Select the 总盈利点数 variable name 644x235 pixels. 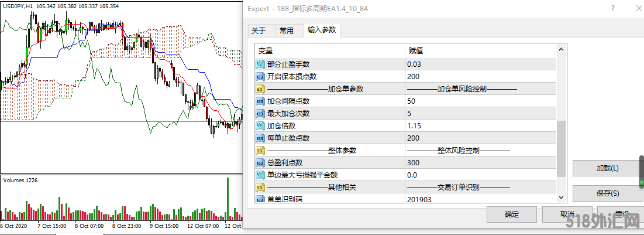click(285, 163)
